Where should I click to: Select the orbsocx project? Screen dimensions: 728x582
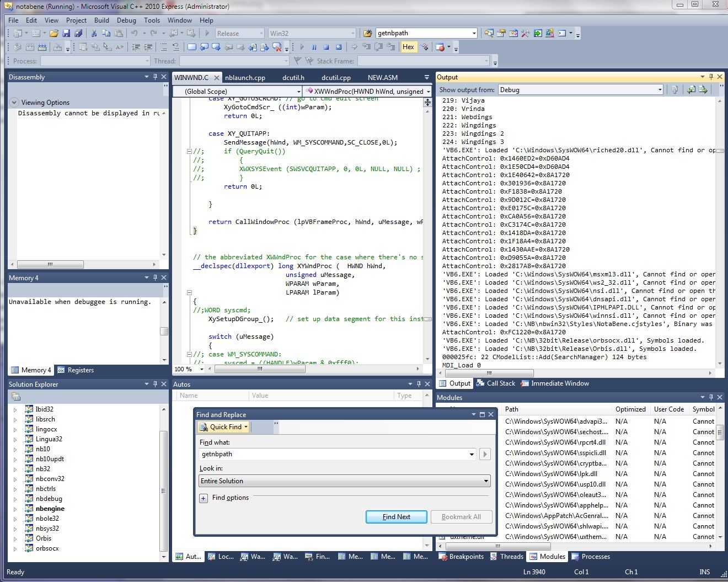[x=47, y=548]
